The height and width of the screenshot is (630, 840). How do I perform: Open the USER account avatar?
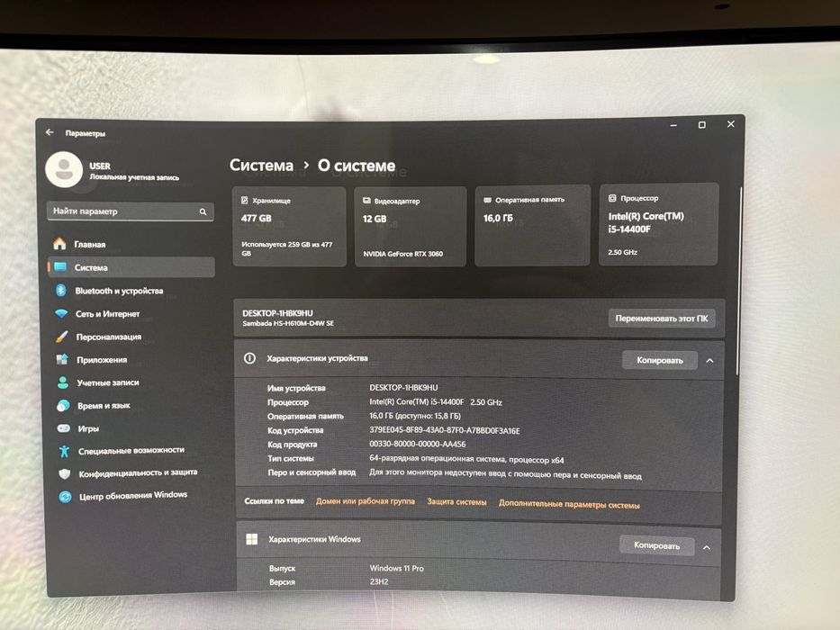tap(64, 170)
